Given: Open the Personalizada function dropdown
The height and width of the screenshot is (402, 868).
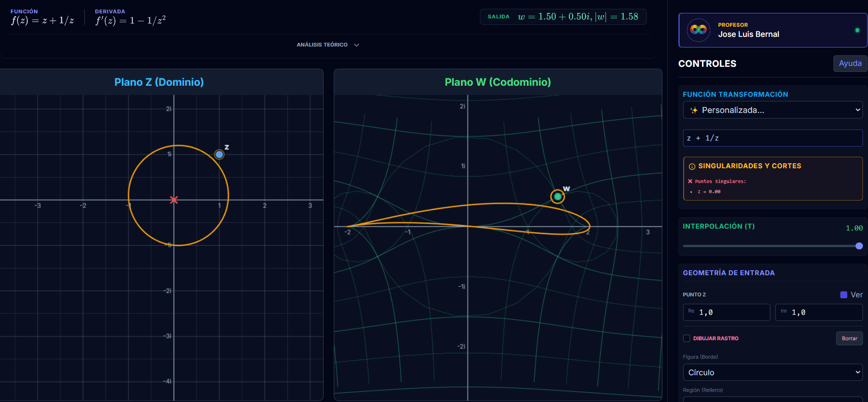Looking at the screenshot, I should 773,110.
